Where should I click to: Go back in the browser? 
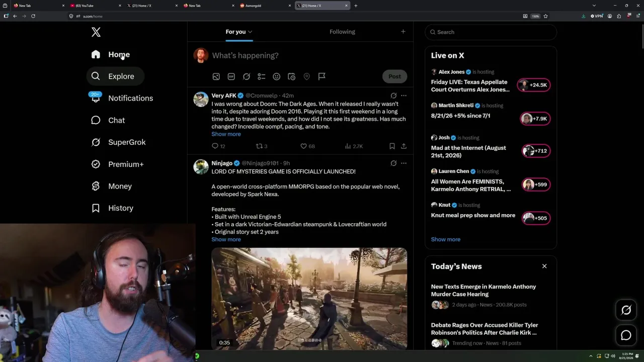[15, 16]
